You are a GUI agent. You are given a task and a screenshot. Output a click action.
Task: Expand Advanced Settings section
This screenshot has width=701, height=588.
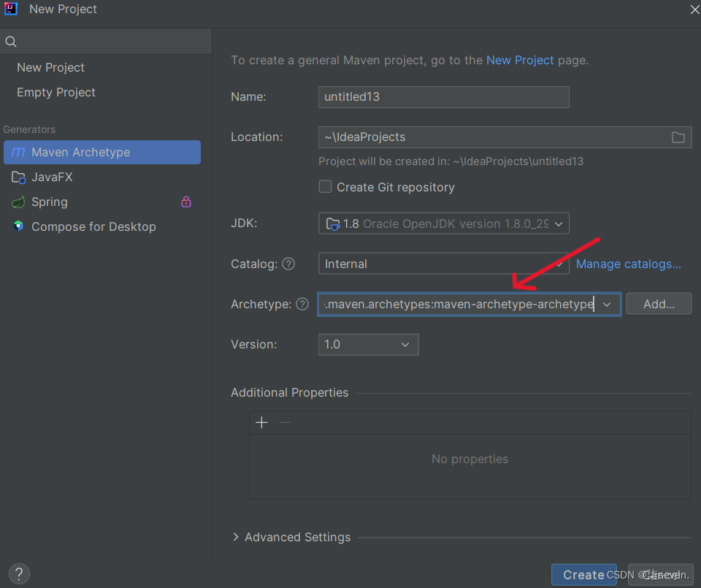[236, 537]
